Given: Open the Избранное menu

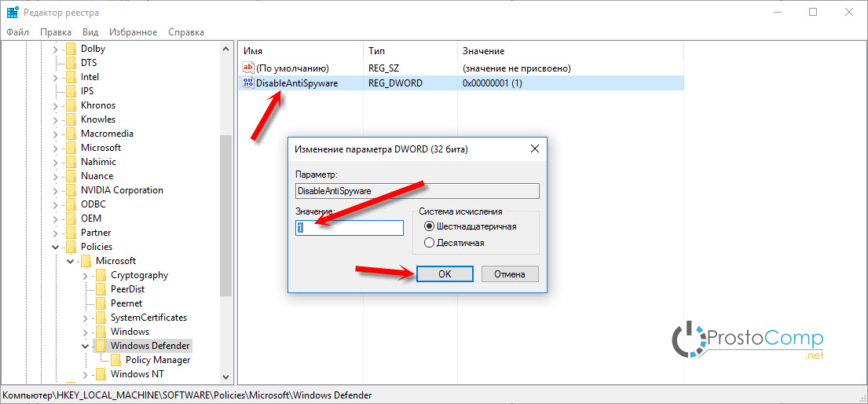Looking at the screenshot, I should (x=133, y=32).
